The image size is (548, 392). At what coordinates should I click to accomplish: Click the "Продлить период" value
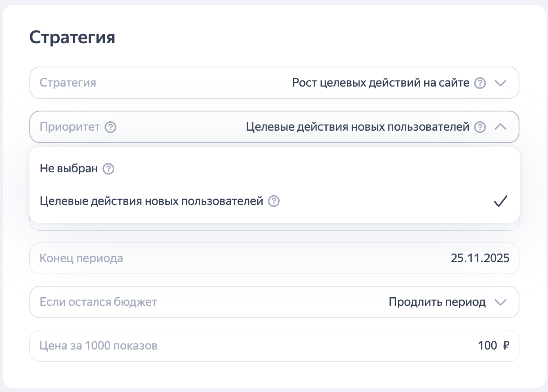click(437, 302)
